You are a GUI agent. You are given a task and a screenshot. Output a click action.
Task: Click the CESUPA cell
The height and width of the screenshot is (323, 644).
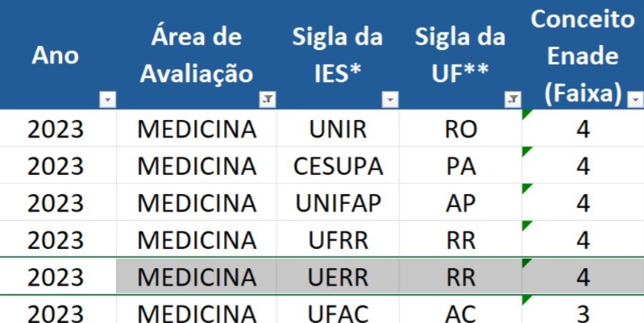pos(338,166)
